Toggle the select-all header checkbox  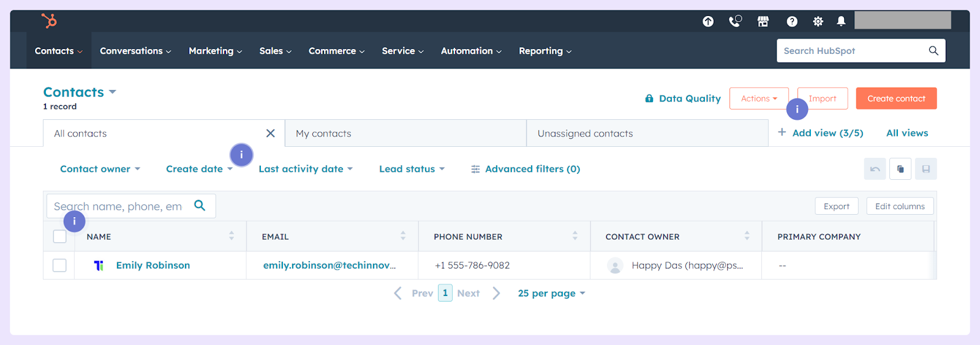(59, 236)
